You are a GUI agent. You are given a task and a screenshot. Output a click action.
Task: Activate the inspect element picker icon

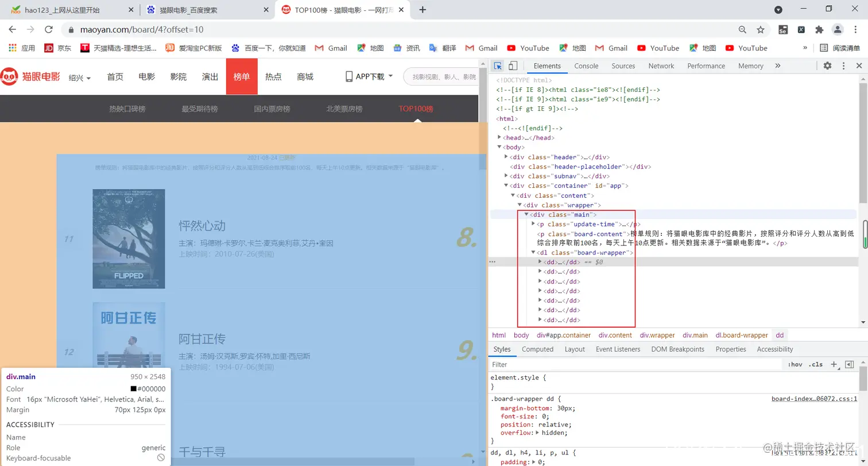498,66
